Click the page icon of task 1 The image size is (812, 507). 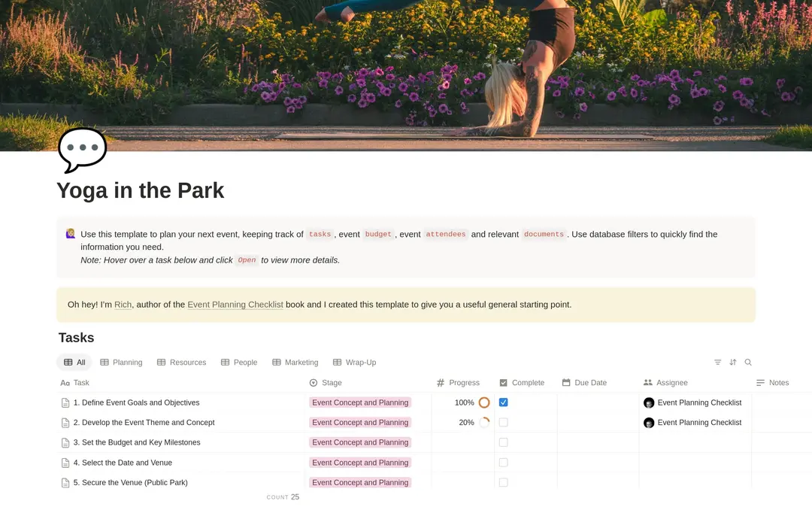65,403
